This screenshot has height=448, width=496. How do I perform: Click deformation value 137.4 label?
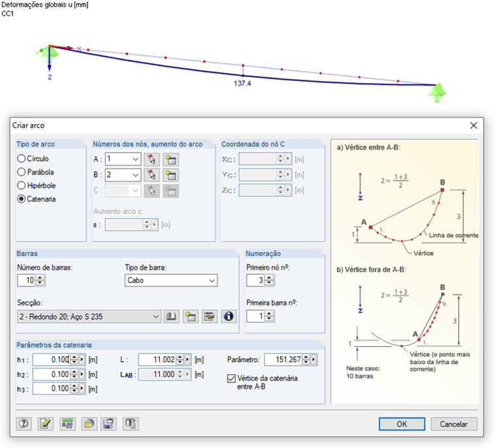coord(242,84)
